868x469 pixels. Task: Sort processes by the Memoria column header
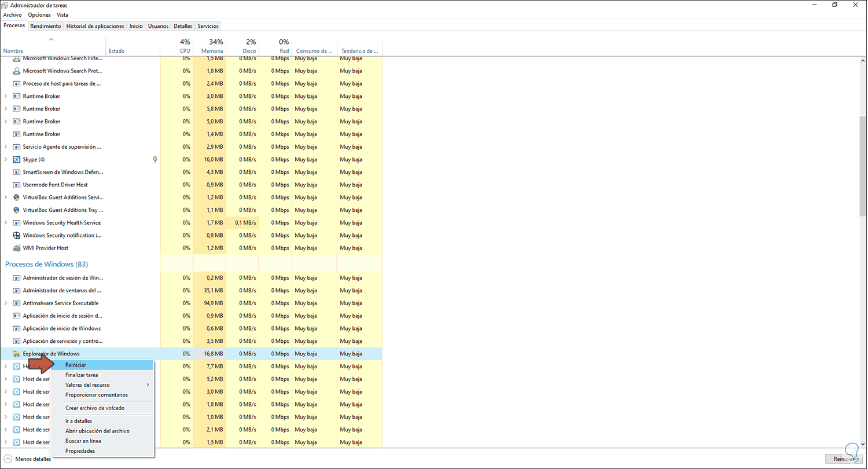pyautogui.click(x=209, y=46)
